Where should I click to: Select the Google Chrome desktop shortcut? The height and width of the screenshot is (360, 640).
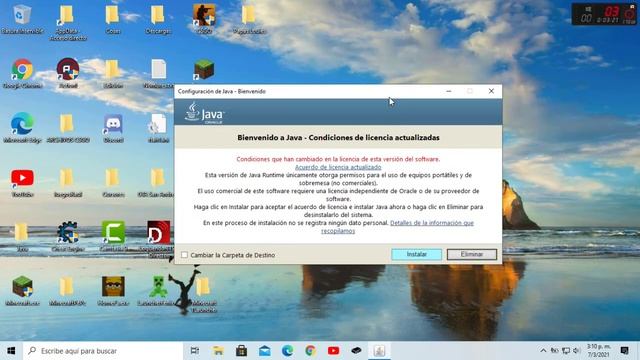[22, 73]
